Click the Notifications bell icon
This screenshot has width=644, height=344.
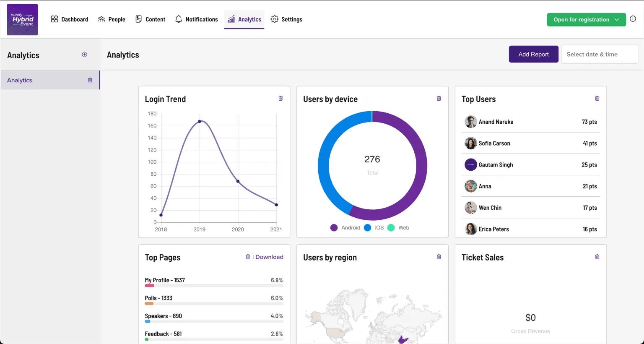point(179,19)
